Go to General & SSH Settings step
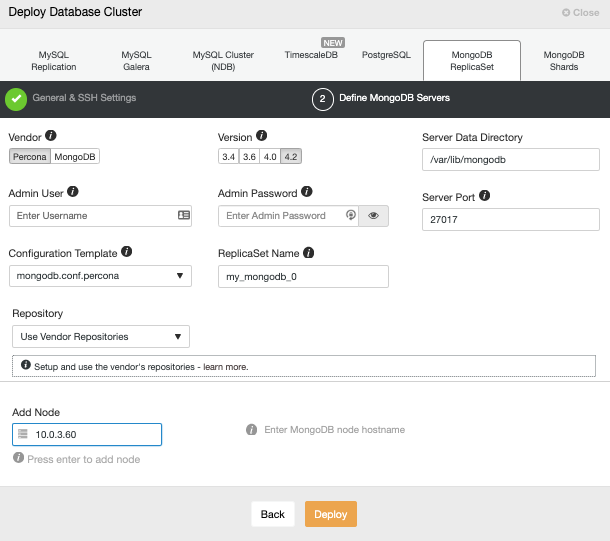 tap(84, 98)
